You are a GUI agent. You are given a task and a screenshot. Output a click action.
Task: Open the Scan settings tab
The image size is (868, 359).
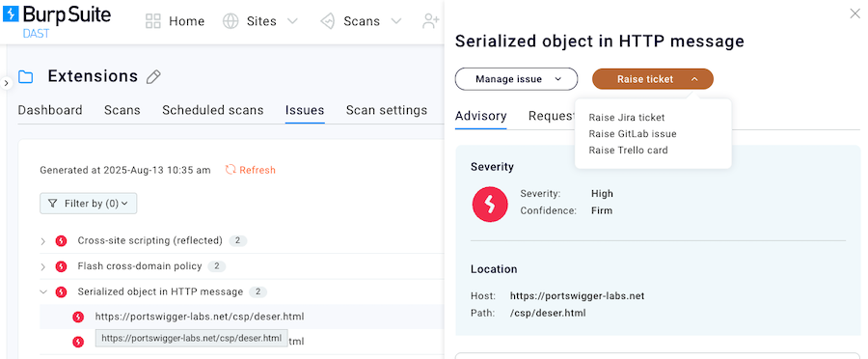pos(387,110)
